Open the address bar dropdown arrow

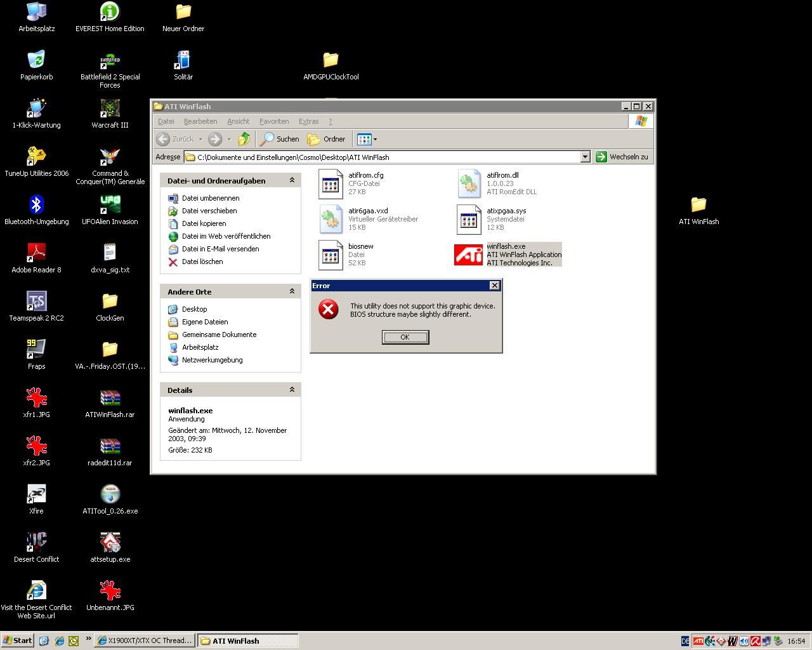[x=585, y=157]
